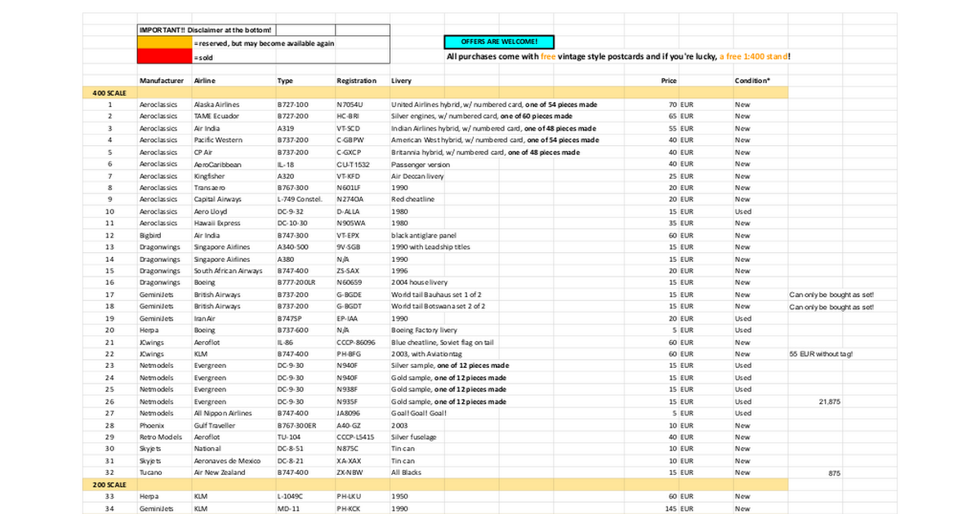
Task: Click the red sold color legend cell
Action: coord(164,57)
